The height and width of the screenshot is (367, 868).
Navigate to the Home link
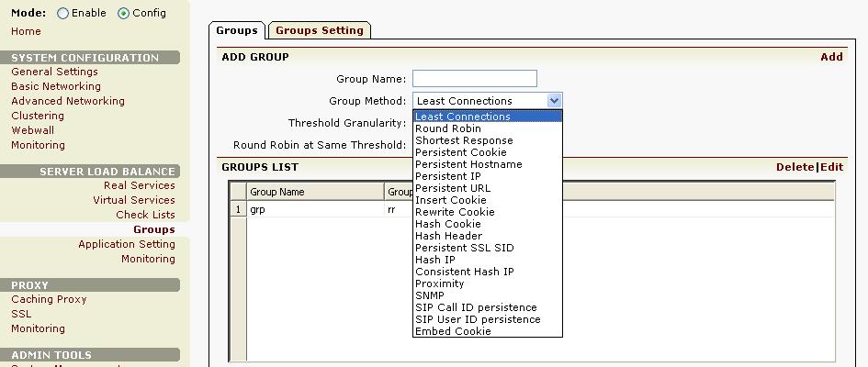26,31
